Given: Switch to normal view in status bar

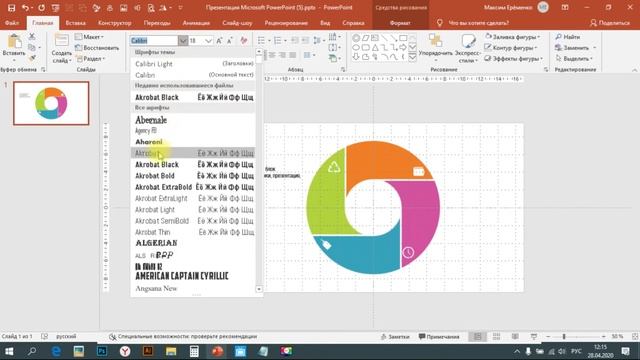Looking at the screenshot, I should click(477, 337).
